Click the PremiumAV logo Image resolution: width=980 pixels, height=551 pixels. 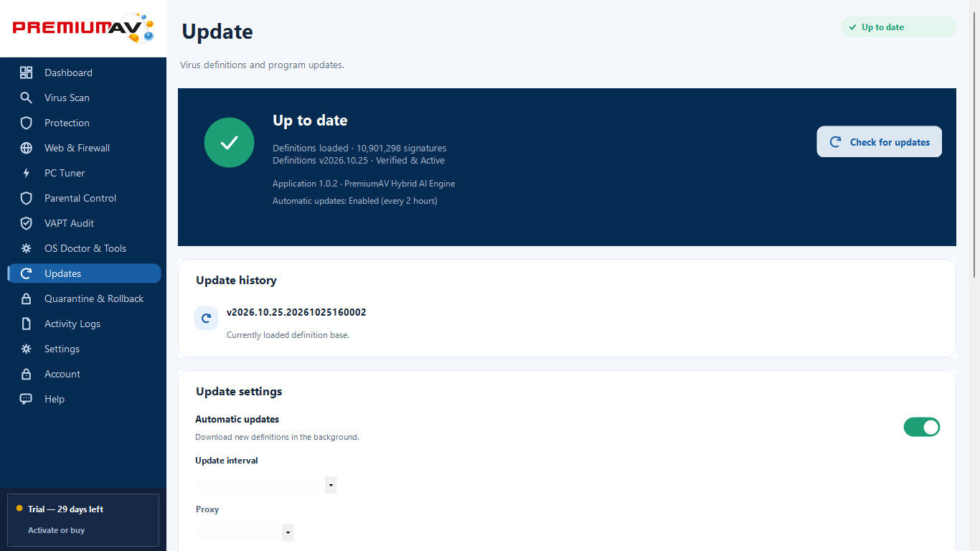(x=83, y=28)
